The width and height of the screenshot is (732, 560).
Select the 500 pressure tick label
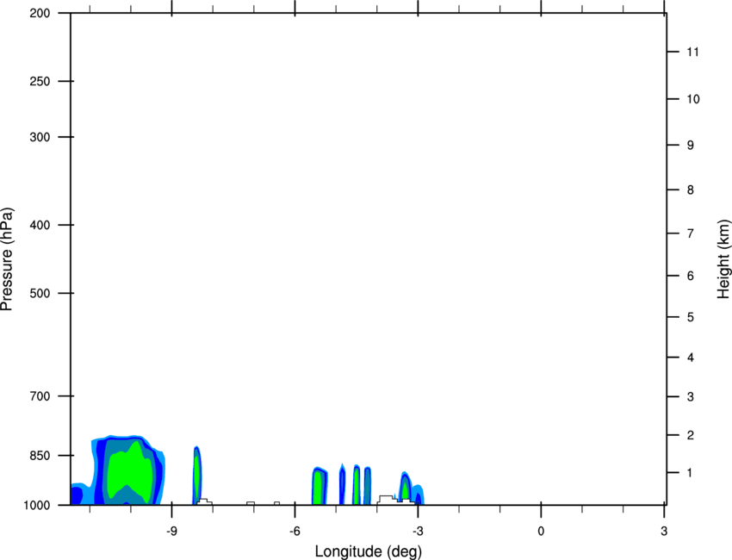40,293
